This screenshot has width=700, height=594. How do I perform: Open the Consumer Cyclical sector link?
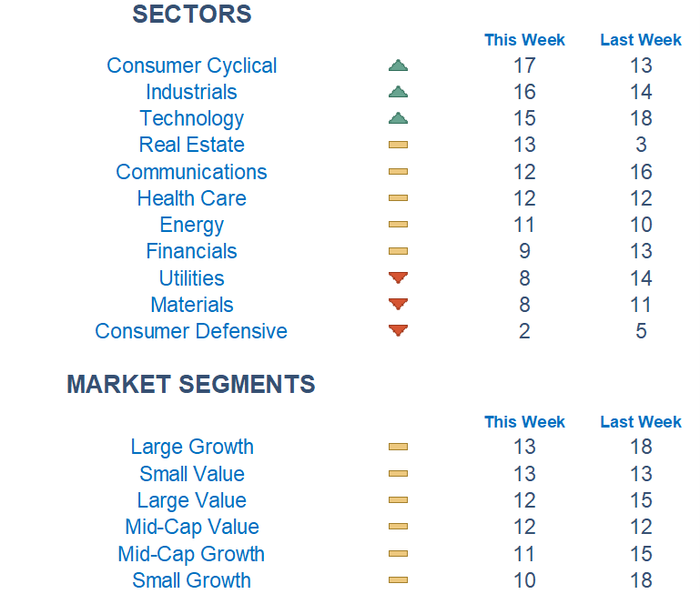click(x=191, y=65)
